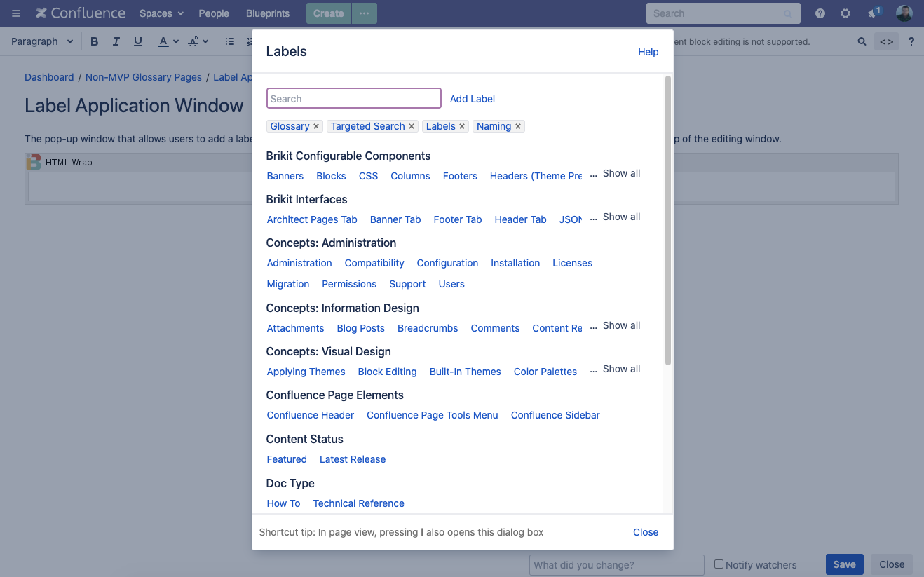Select the Compatibility label
Viewport: 924px width, 577px height.
click(374, 263)
